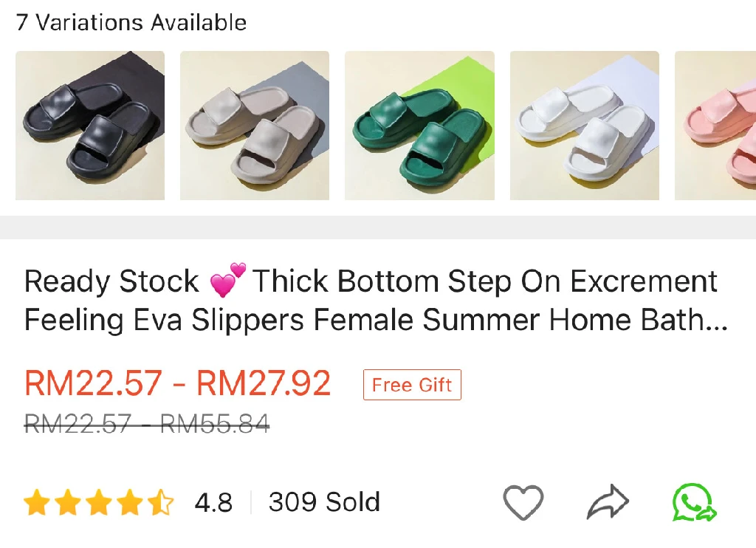This screenshot has height=548, width=756.
Task: Tap the 309 Sold label
Action: [x=324, y=503]
